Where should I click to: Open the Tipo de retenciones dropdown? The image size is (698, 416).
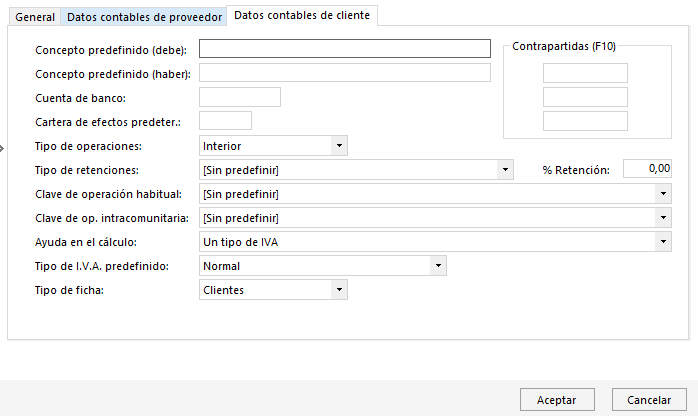pyautogui.click(x=356, y=170)
